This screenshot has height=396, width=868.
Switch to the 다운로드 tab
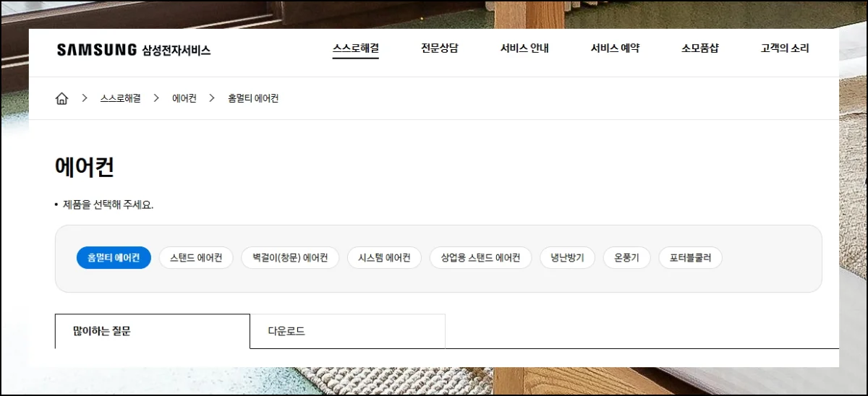pyautogui.click(x=347, y=332)
